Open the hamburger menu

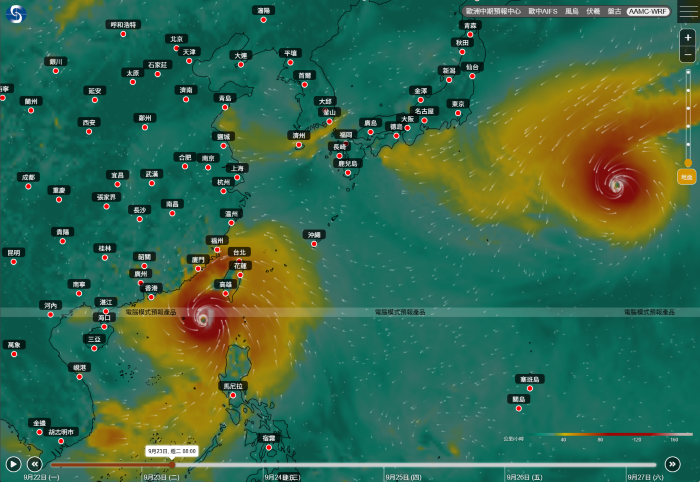pos(687,11)
